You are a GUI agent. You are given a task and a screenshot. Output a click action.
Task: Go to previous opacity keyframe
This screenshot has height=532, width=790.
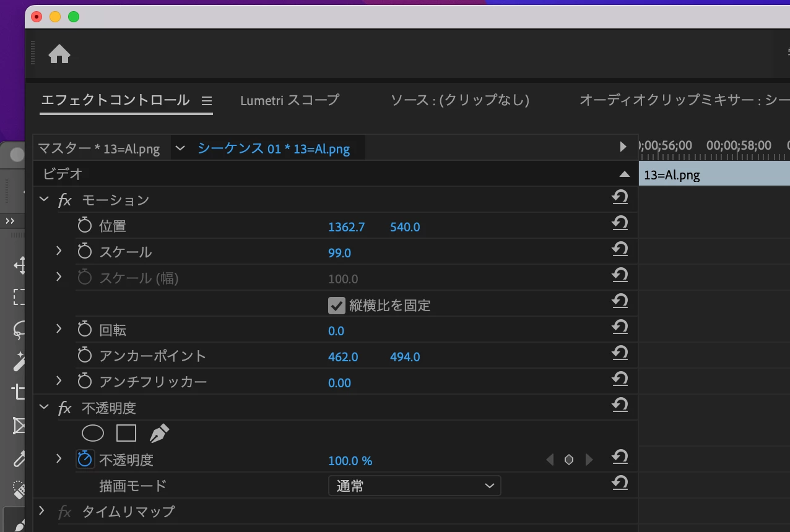(x=550, y=460)
